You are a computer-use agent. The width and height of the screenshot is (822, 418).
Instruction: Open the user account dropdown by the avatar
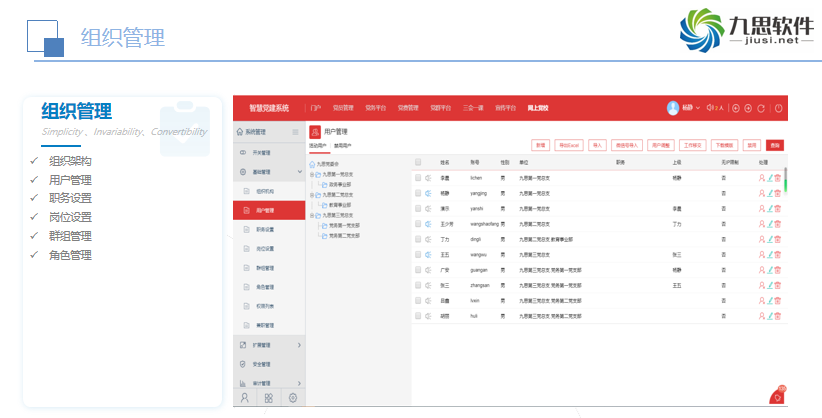[685, 108]
